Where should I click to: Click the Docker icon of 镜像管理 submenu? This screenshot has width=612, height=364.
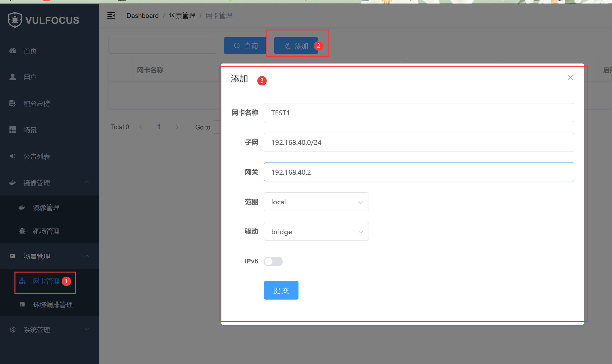(x=22, y=207)
